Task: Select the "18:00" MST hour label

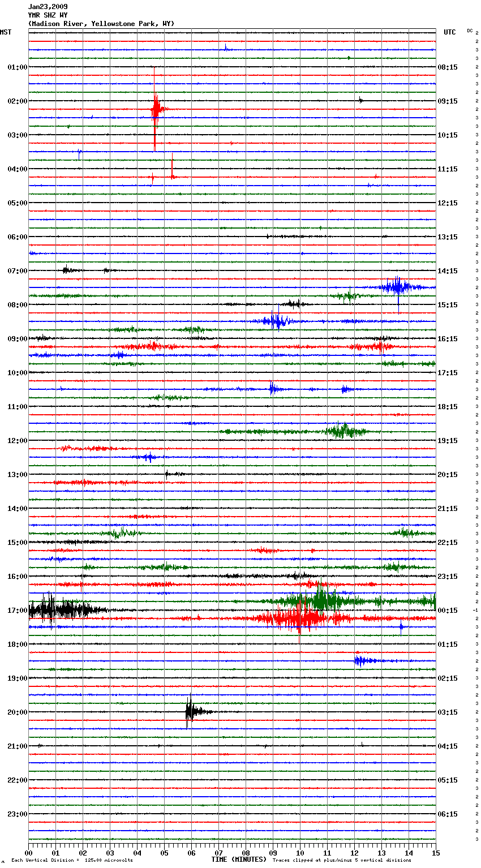Action: pyautogui.click(x=18, y=644)
